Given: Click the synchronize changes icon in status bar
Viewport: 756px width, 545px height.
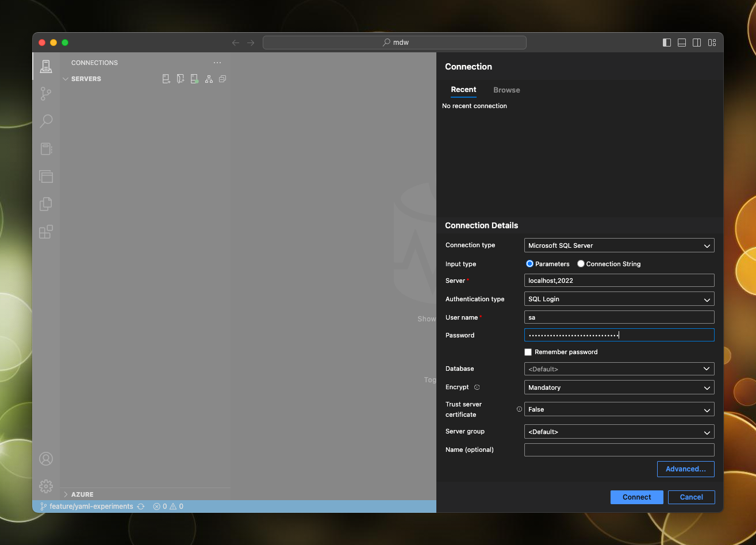Looking at the screenshot, I should click(x=141, y=506).
